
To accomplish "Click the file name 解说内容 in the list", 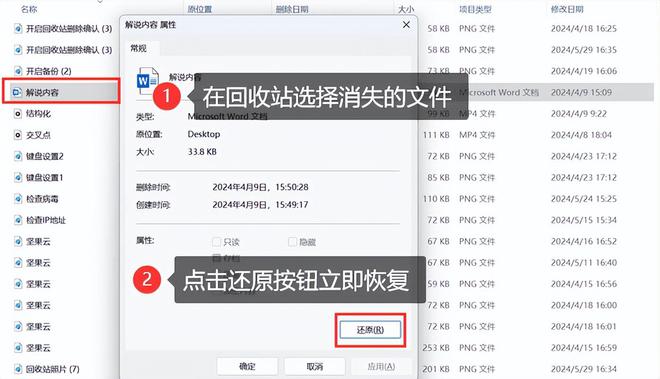I will click(42, 92).
